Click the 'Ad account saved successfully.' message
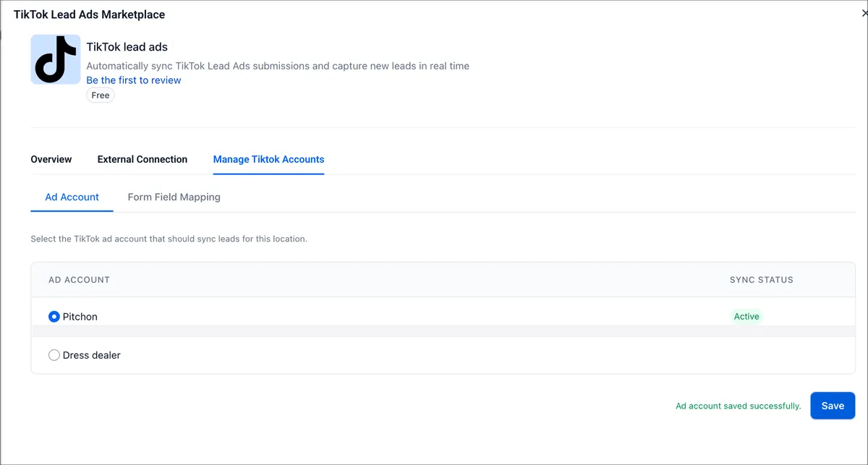This screenshot has height=465, width=868. [739, 406]
